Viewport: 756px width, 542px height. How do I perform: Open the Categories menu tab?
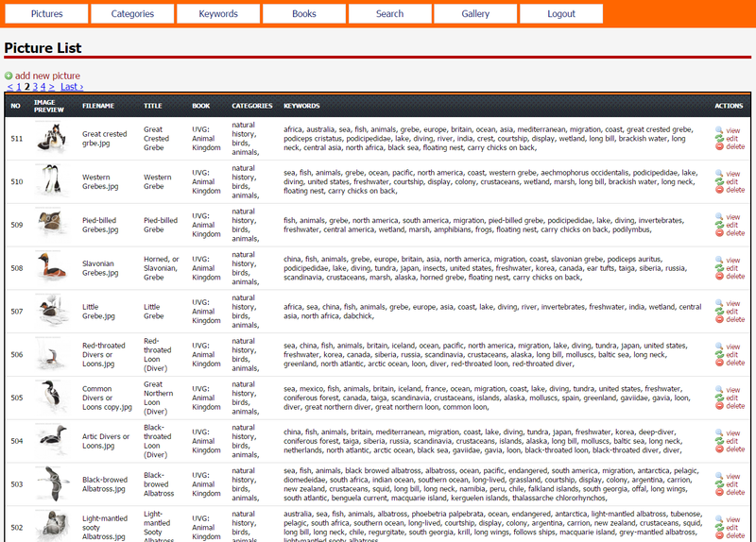click(132, 14)
